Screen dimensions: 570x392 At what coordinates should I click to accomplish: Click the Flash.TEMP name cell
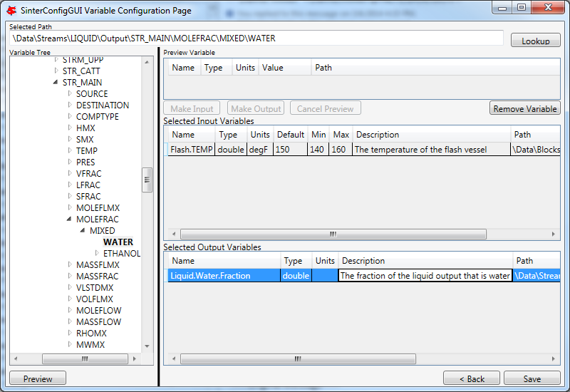(191, 150)
